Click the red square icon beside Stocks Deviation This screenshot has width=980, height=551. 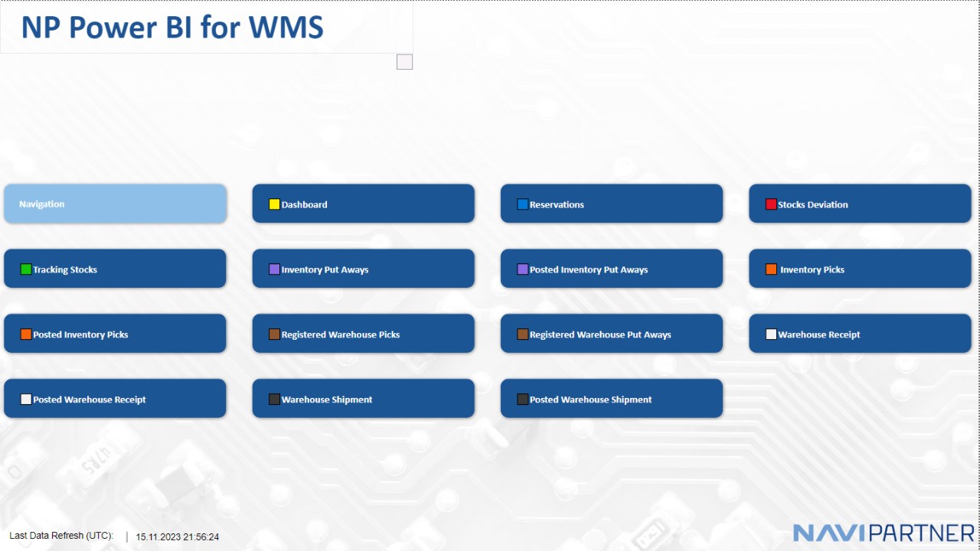771,204
